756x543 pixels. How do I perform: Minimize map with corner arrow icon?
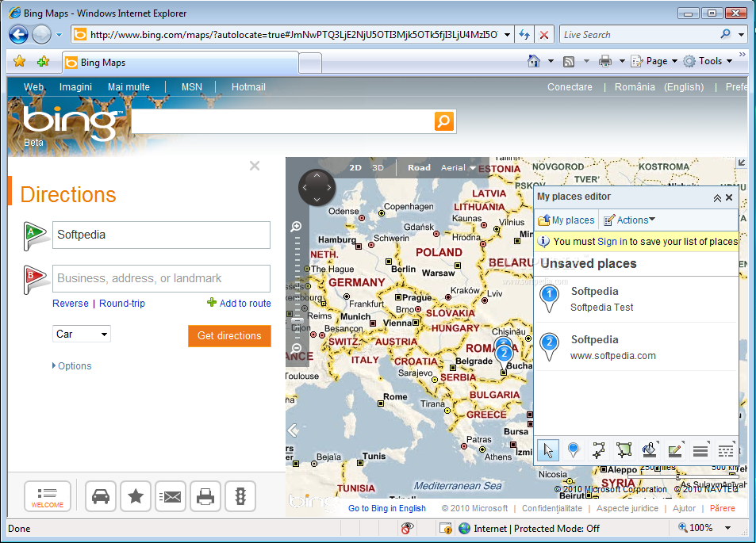(x=742, y=163)
